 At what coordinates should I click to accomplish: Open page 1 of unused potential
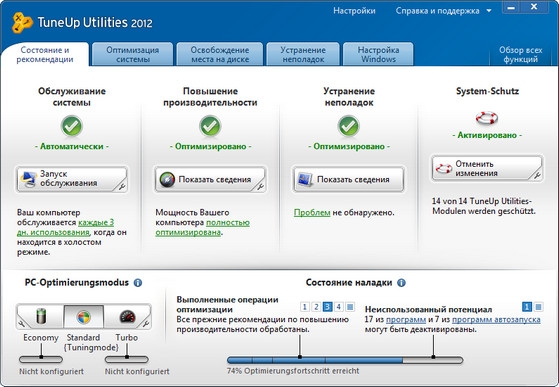[x=527, y=307]
